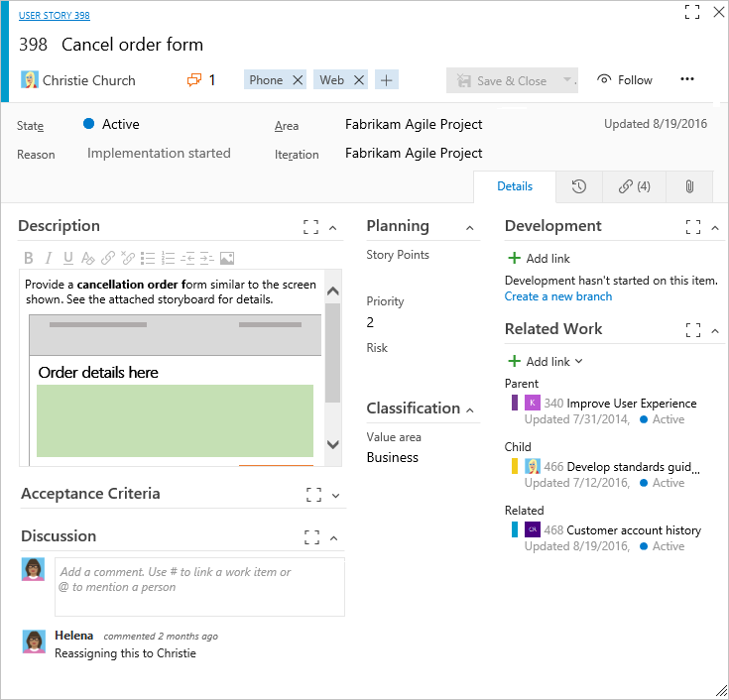Click the description scrollbar up arrow

pos(333,291)
